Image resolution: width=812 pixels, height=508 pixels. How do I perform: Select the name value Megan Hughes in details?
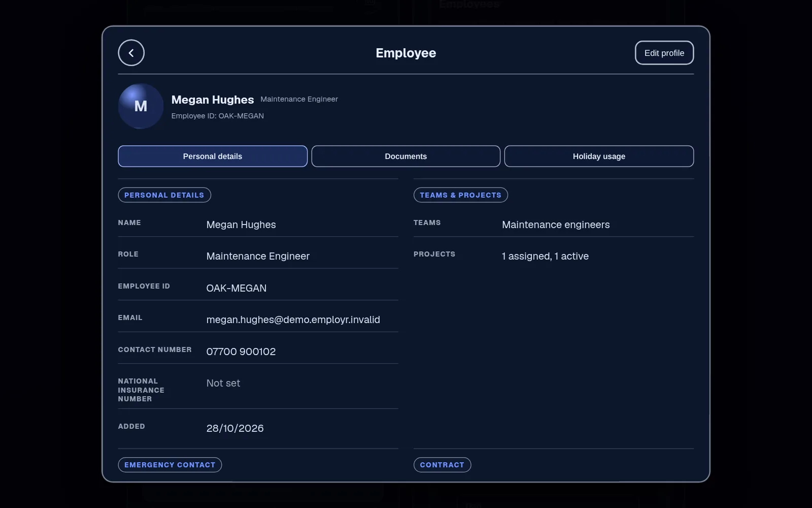click(241, 225)
